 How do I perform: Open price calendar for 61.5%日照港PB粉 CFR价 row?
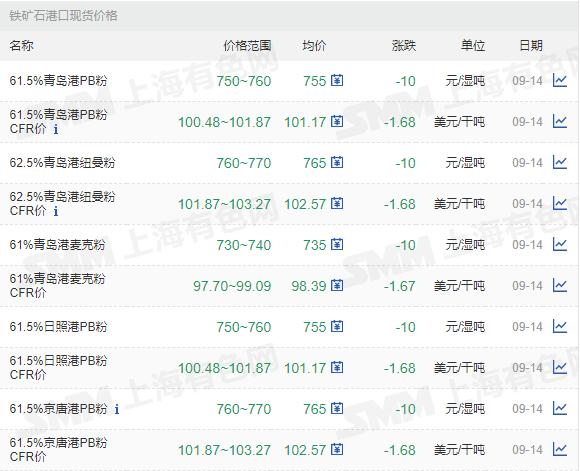click(337, 368)
